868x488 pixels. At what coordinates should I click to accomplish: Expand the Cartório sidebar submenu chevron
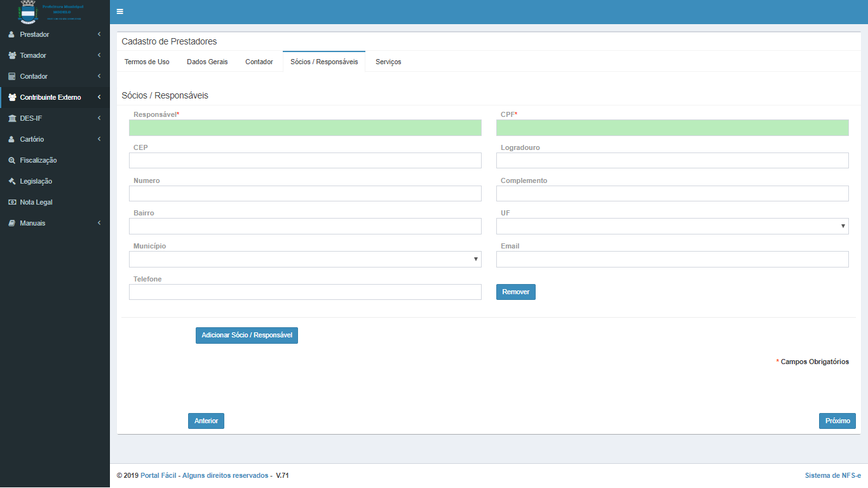click(x=99, y=139)
